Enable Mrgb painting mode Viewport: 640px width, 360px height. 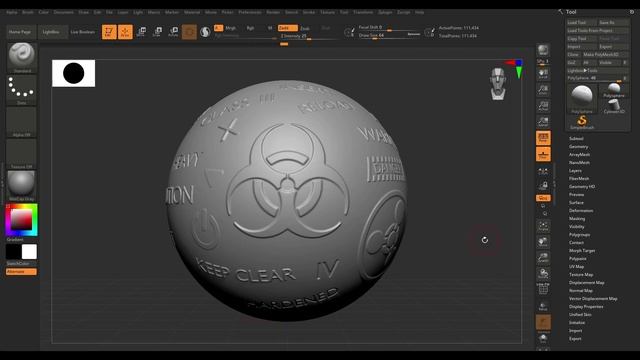(x=231, y=28)
